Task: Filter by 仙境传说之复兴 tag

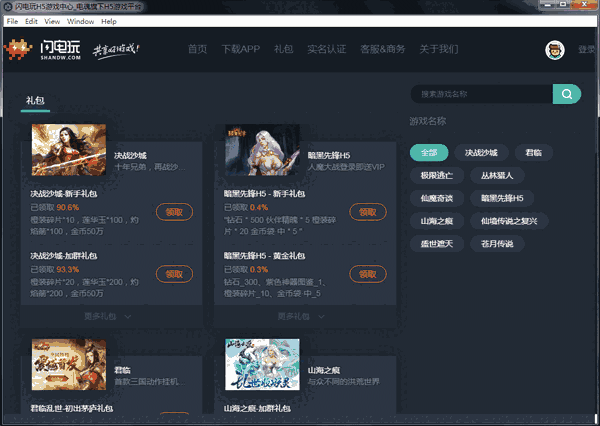Action: tap(509, 221)
